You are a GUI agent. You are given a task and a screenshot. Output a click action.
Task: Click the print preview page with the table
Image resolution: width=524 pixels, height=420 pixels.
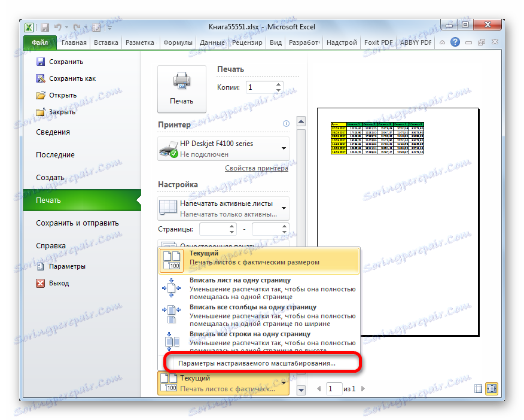coord(398,222)
